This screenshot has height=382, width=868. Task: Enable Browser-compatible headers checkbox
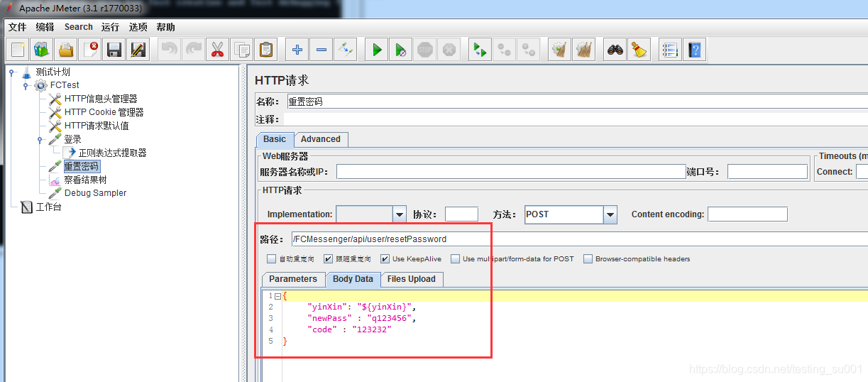(x=588, y=259)
